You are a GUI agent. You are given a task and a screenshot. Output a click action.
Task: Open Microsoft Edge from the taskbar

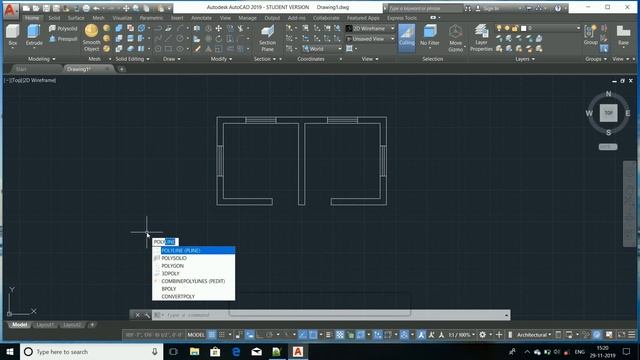click(x=236, y=352)
